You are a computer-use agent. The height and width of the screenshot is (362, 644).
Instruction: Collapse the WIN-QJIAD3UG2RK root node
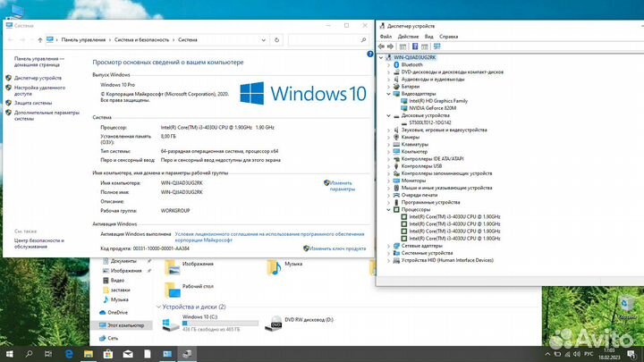381,57
